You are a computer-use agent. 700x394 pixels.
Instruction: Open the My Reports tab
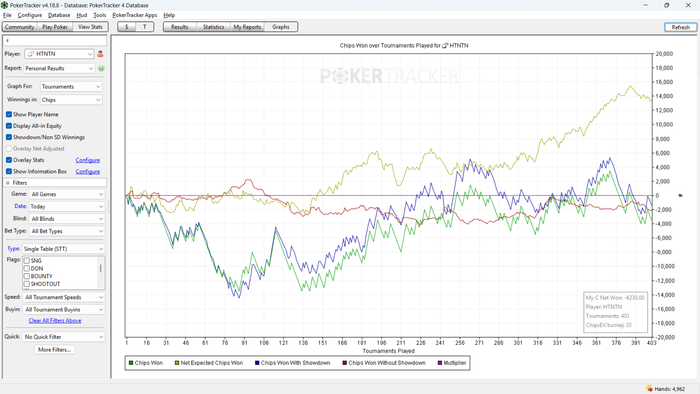coord(247,27)
